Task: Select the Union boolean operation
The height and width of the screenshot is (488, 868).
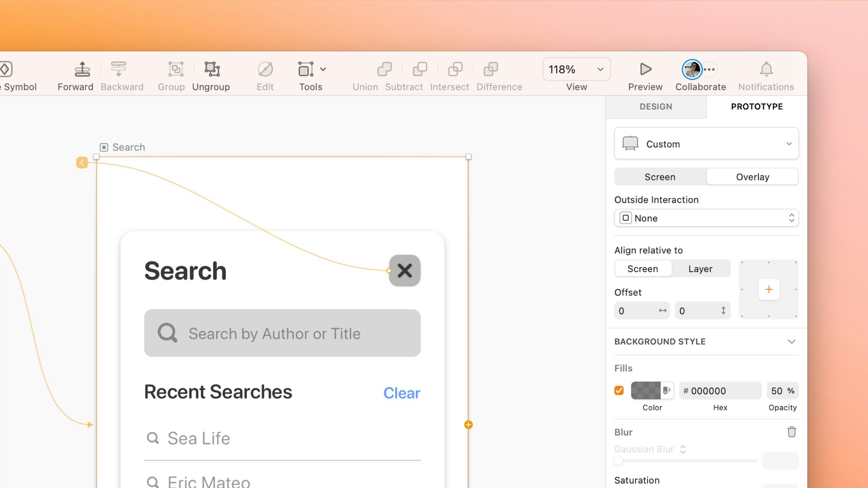Action: click(384, 75)
